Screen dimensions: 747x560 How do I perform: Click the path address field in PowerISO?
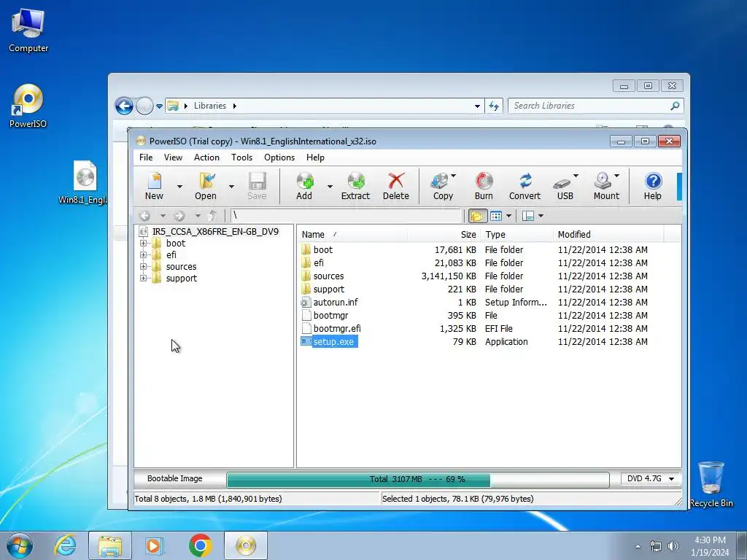tap(347, 216)
